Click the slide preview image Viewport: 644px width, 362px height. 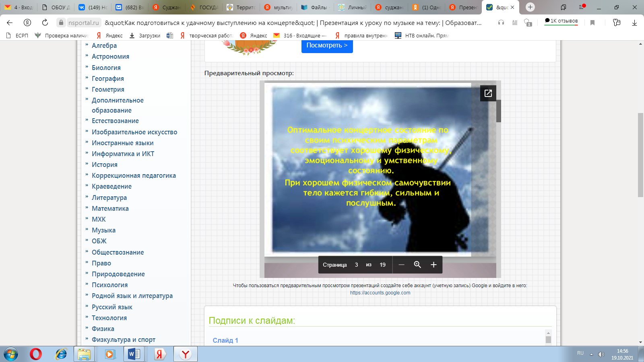380,170
